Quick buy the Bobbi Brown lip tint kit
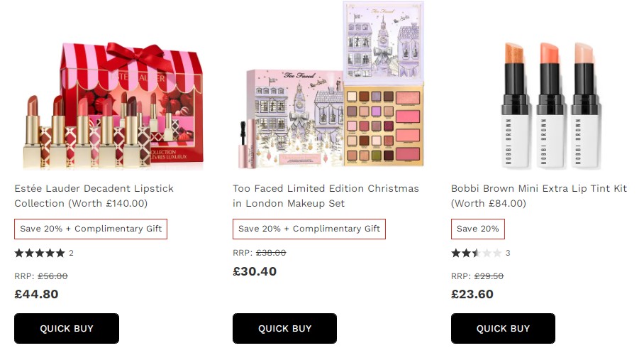Image resolution: width=644 pixels, height=348 pixels. [x=503, y=328]
